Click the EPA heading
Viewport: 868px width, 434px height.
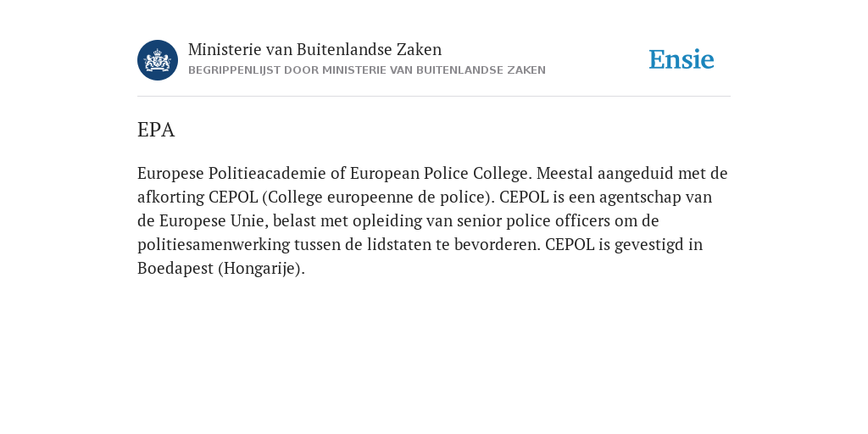(156, 130)
